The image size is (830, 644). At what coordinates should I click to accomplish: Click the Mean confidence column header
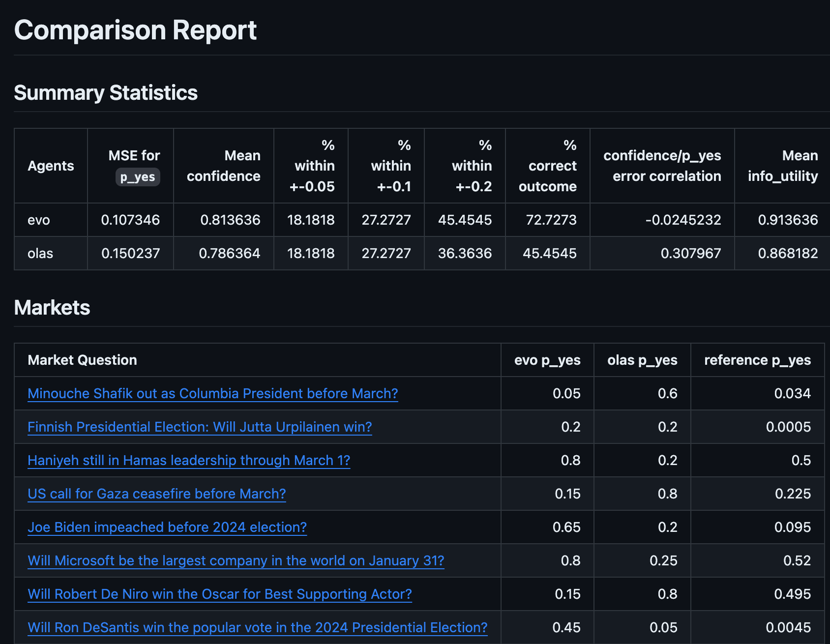(224, 166)
